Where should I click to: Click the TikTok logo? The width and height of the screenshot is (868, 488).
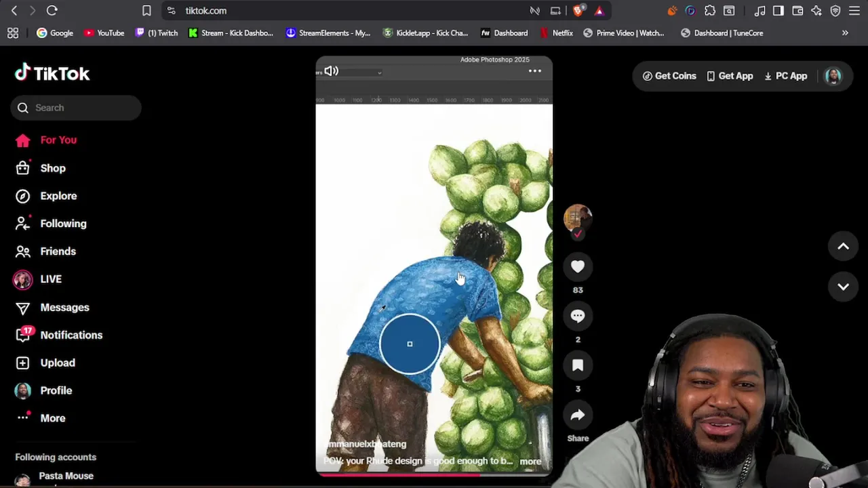pyautogui.click(x=52, y=73)
